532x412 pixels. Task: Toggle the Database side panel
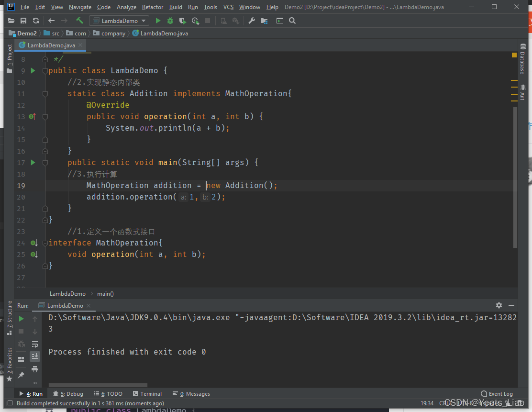pyautogui.click(x=522, y=59)
